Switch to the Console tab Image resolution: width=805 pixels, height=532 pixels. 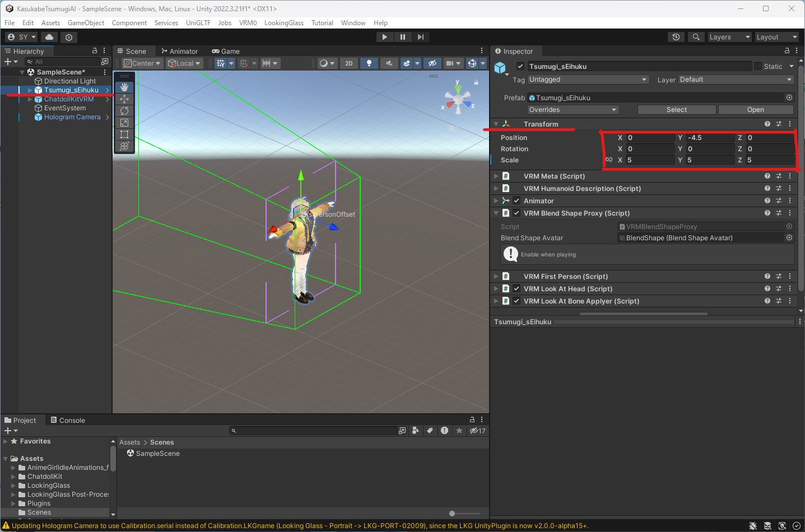(x=68, y=421)
